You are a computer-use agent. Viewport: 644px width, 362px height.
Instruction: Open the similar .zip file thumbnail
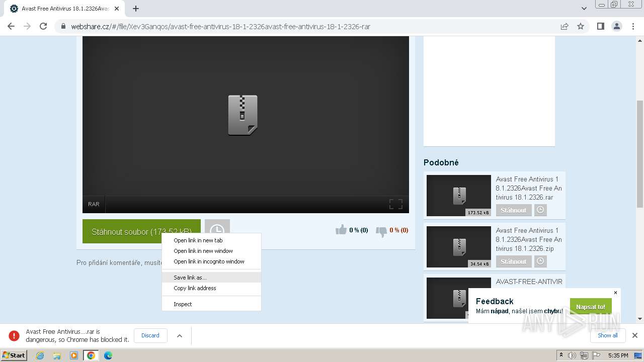[459, 247]
